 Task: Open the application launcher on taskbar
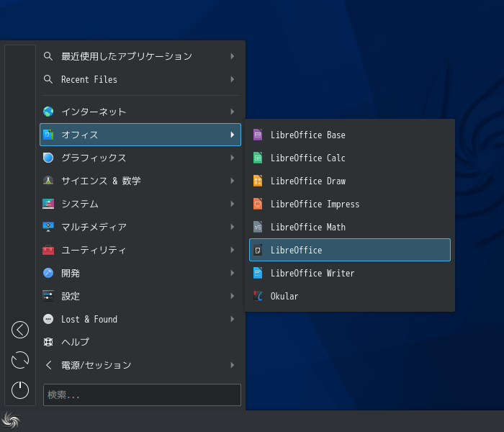tap(11, 420)
